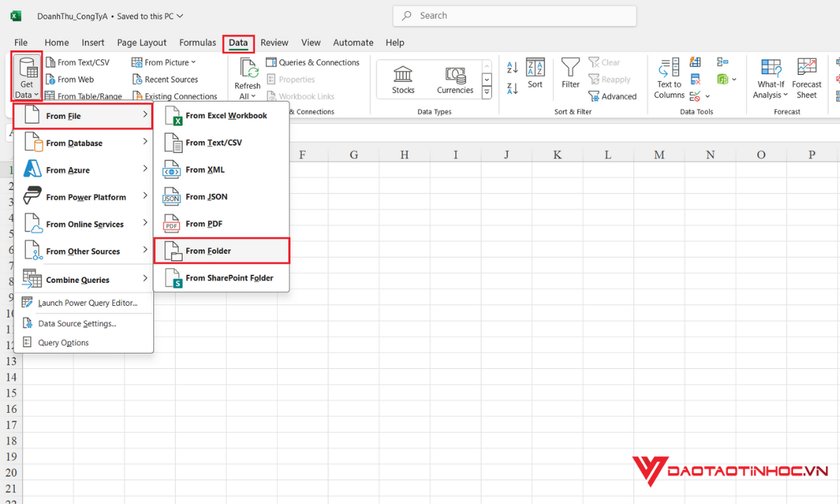This screenshot has width=840, height=504.
Task: Choose From JSON in submenu
Action: 221,197
